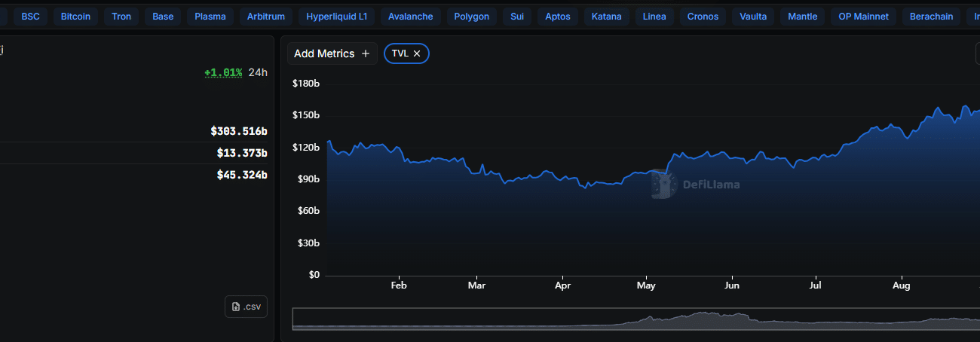Screen dimensions: 980x342
Task: Select the Berachain chain
Action: pyautogui.click(x=931, y=16)
